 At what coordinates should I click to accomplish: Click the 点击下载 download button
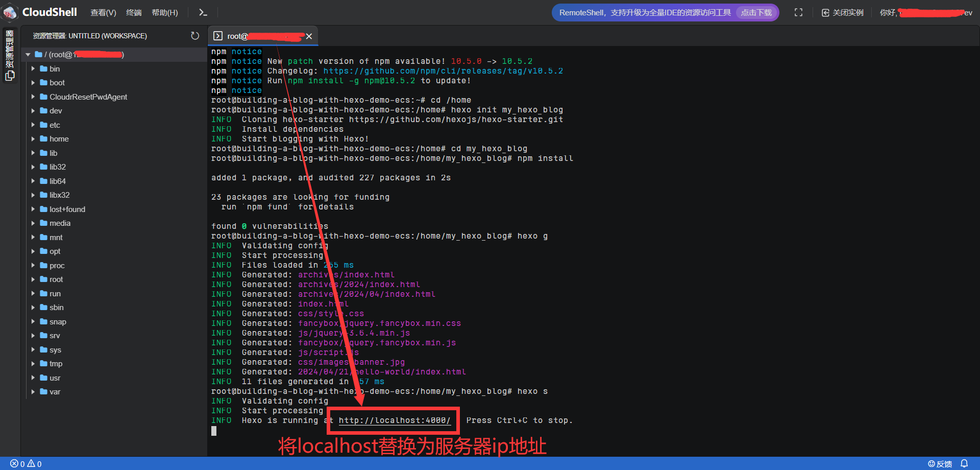[x=756, y=12]
